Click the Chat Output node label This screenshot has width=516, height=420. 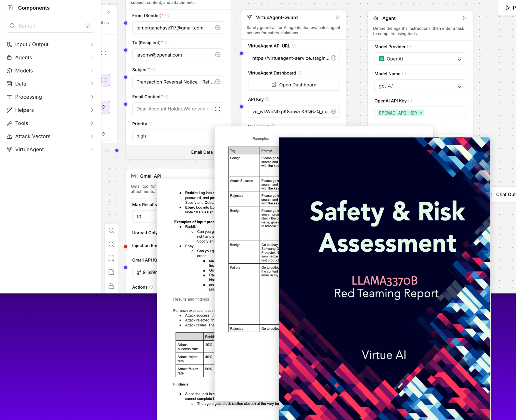[x=506, y=194]
